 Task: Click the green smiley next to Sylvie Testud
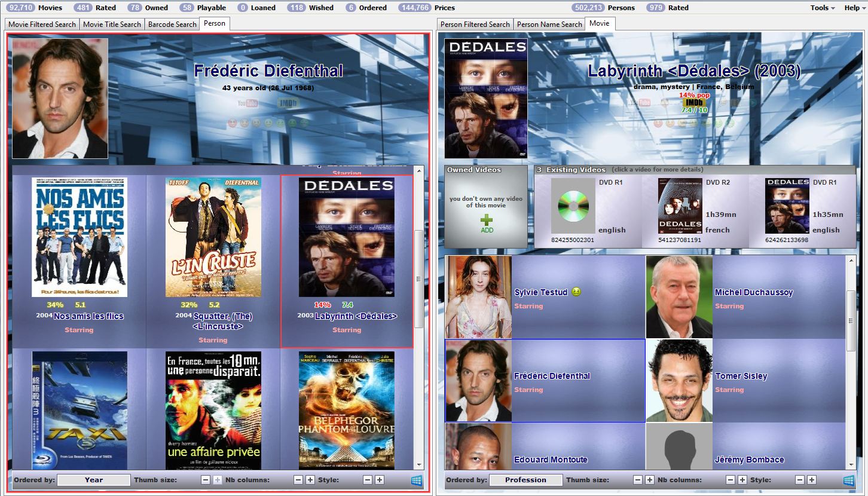coord(576,292)
